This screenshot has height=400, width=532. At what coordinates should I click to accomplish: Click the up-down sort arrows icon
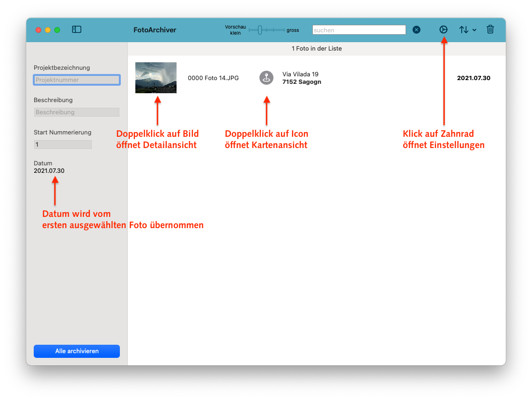tap(464, 30)
